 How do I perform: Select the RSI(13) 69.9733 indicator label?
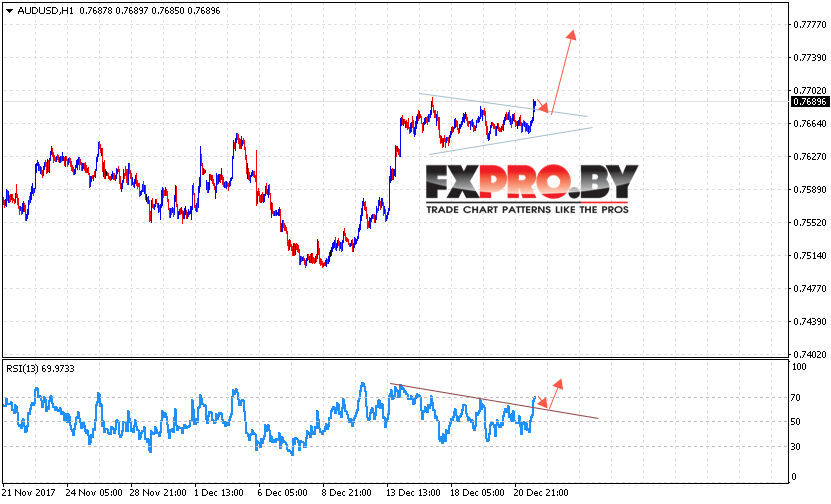pyautogui.click(x=40, y=368)
